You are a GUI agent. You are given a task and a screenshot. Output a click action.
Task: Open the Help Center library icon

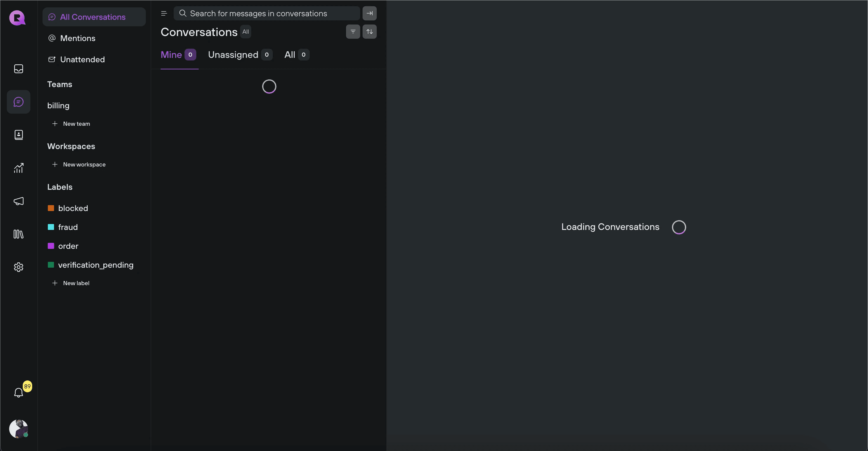coord(19,234)
